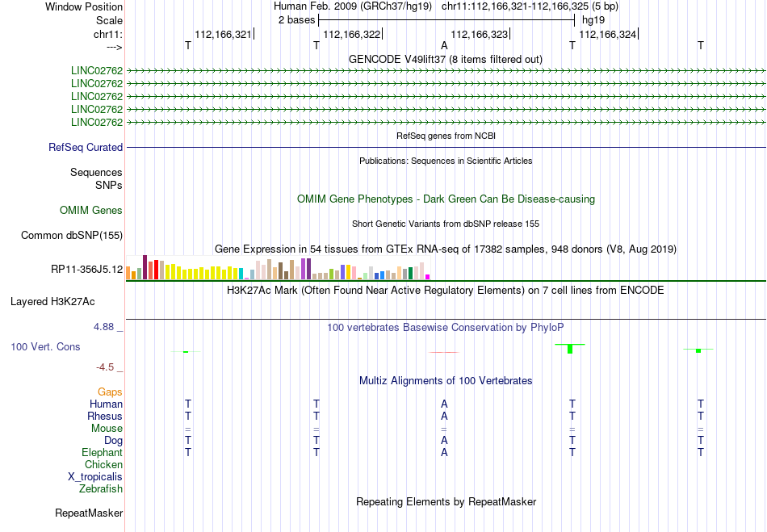767x532 pixels.
Task: Select the Elephant species label
Action: tap(103, 452)
